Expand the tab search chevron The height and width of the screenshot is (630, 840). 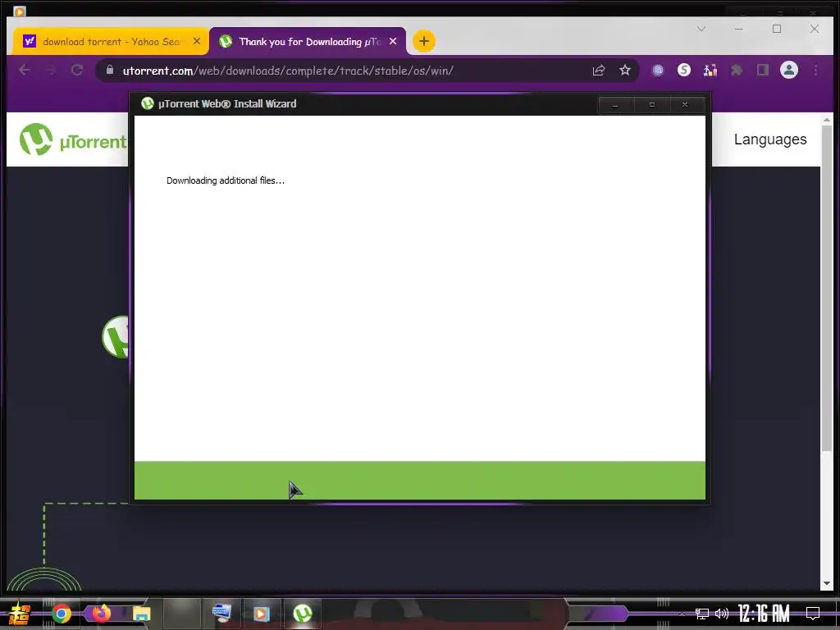pyautogui.click(x=701, y=29)
